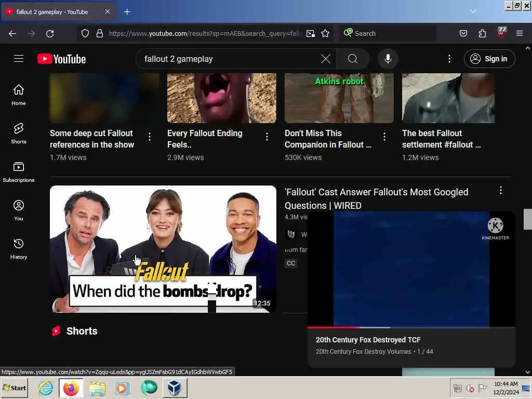Image resolution: width=532 pixels, height=399 pixels.
Task: Focus the Firefox Search box
Action: (x=388, y=33)
